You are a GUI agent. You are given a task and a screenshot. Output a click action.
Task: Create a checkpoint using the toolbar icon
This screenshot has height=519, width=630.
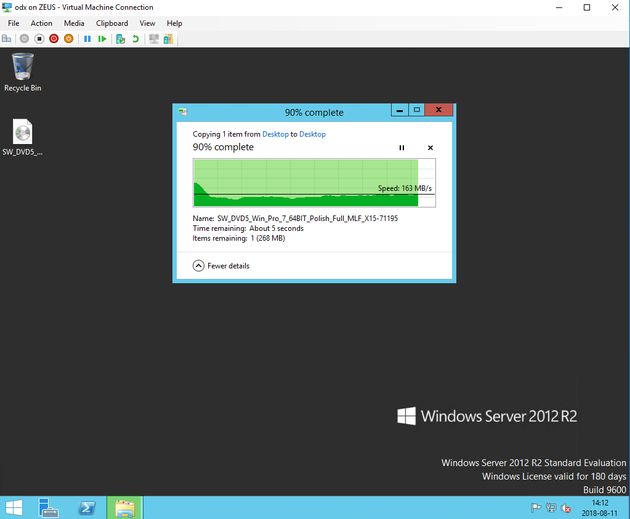(x=120, y=39)
